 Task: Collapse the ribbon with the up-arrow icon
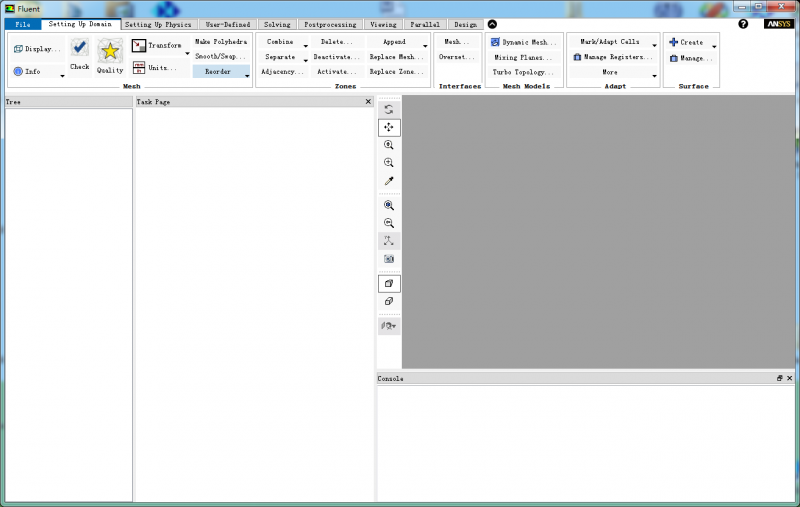(x=492, y=24)
